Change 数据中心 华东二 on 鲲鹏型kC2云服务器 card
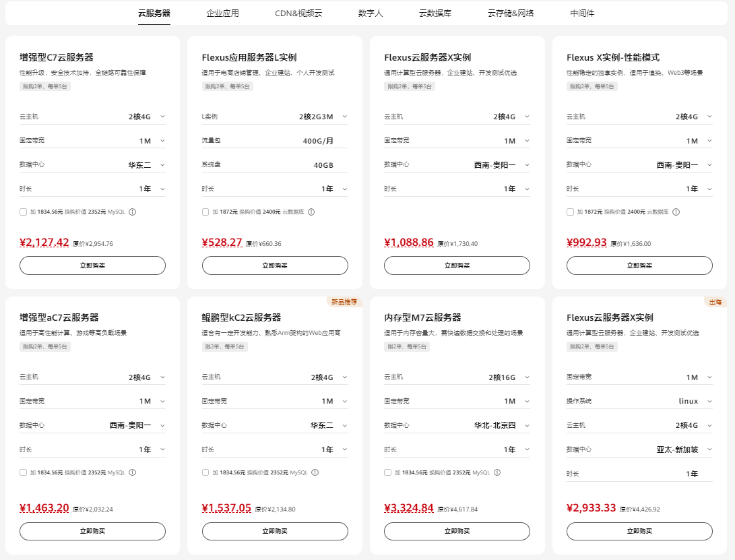The image size is (735, 560). point(275,425)
